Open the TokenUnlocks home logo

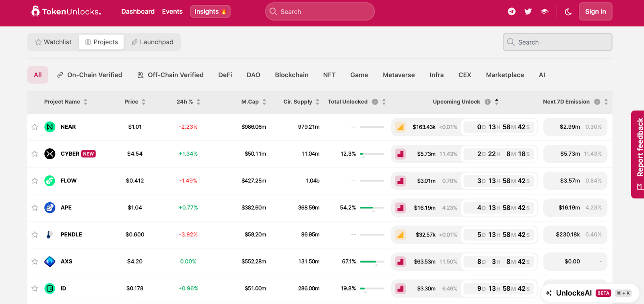pos(66,11)
